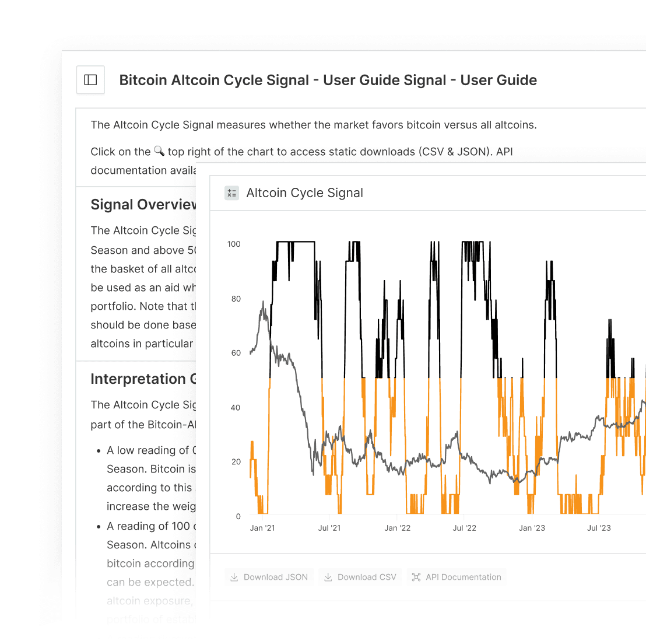Click the signal formula icon beside Altcoin Cycle Signal

231,192
